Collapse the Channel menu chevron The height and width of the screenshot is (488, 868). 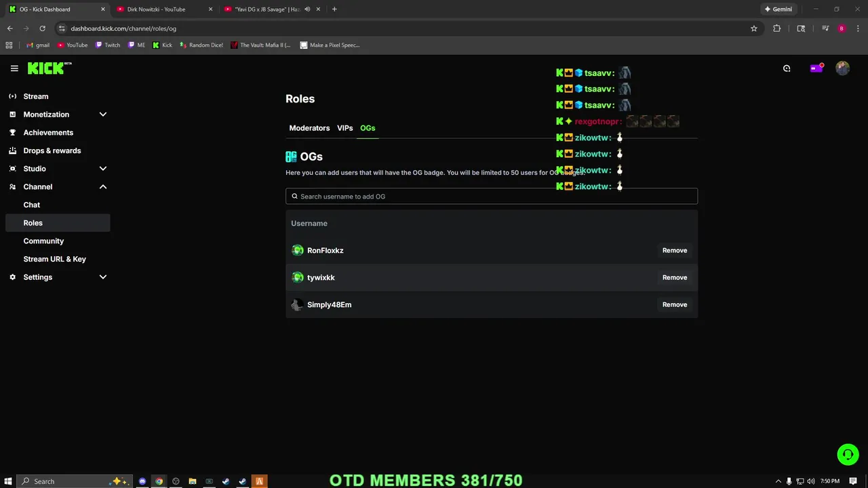103,186
